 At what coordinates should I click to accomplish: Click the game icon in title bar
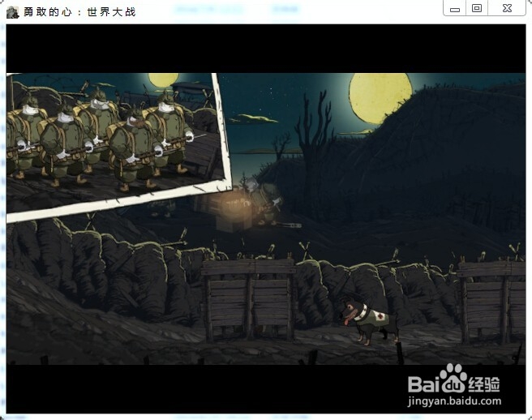coord(12,12)
